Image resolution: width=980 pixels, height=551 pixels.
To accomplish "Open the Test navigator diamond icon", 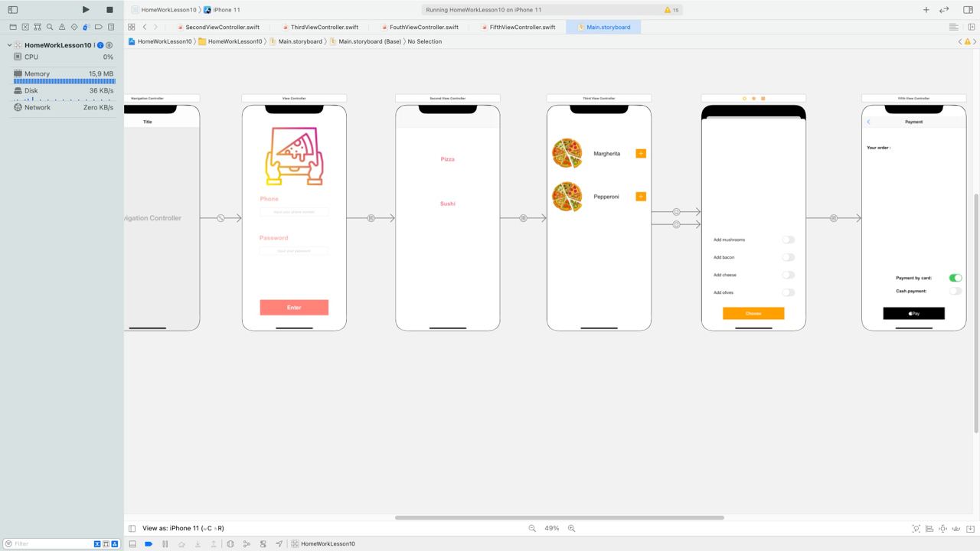I will (74, 27).
